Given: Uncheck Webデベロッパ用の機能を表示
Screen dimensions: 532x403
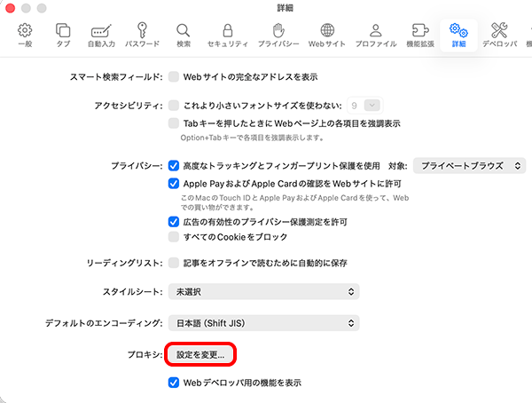Looking at the screenshot, I should (174, 383).
